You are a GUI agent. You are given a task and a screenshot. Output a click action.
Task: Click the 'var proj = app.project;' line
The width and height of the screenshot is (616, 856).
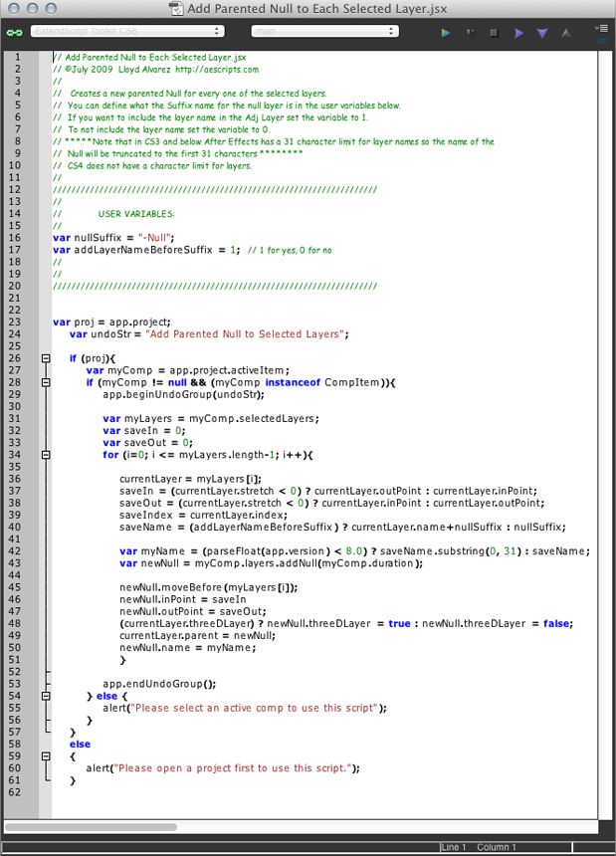[x=111, y=322]
